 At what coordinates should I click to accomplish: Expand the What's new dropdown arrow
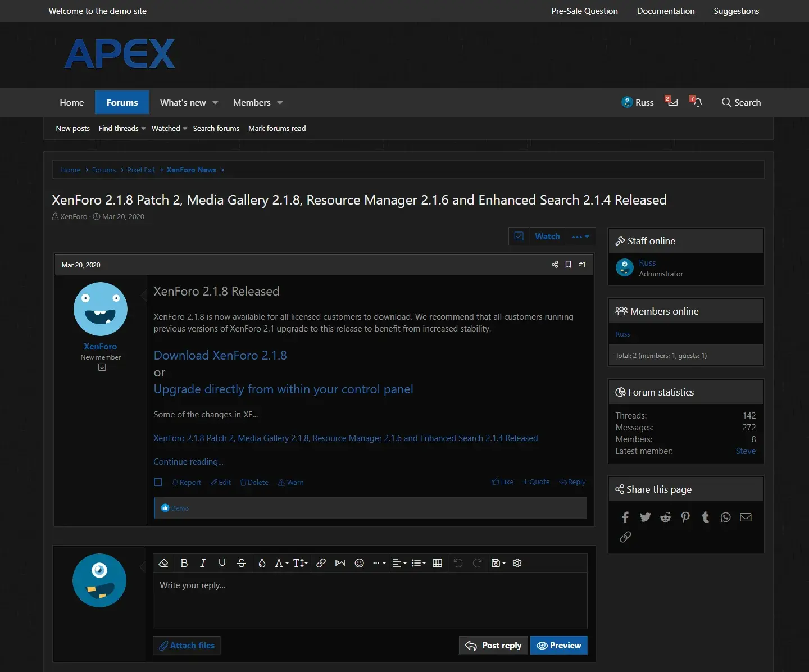pos(215,103)
